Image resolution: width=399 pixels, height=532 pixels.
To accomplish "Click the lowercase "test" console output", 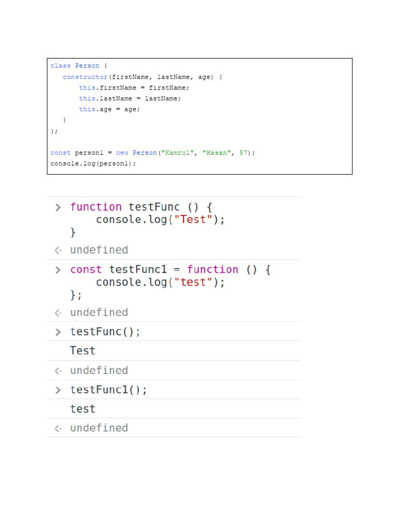I will pos(83,409).
